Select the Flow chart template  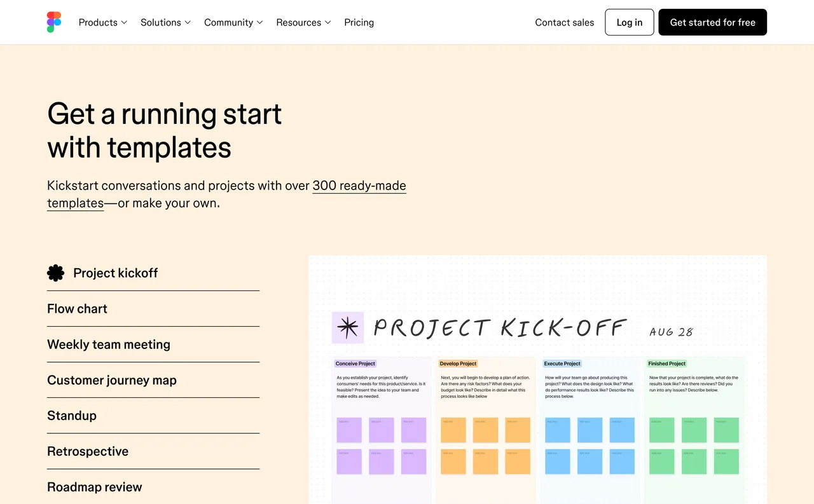click(x=77, y=309)
